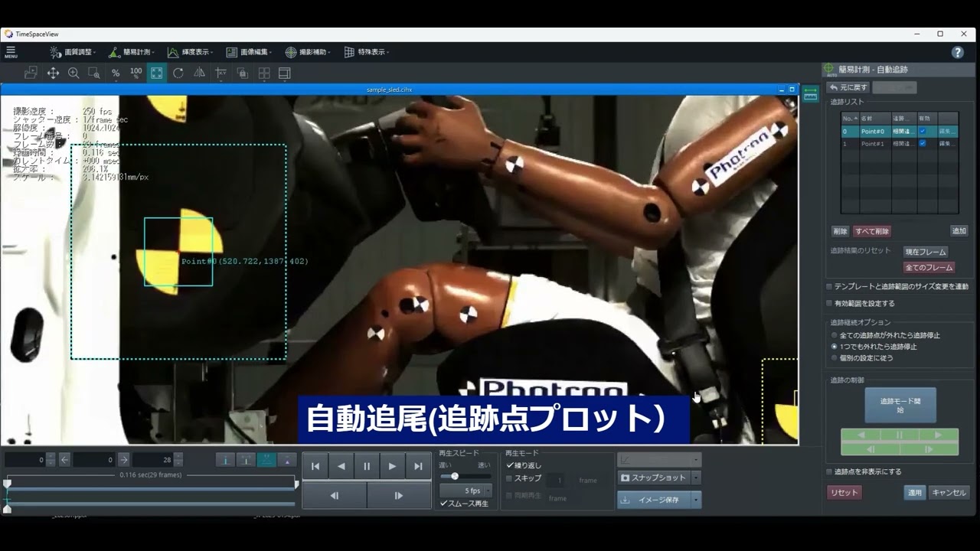Open the 簡易計測 menu

(131, 52)
